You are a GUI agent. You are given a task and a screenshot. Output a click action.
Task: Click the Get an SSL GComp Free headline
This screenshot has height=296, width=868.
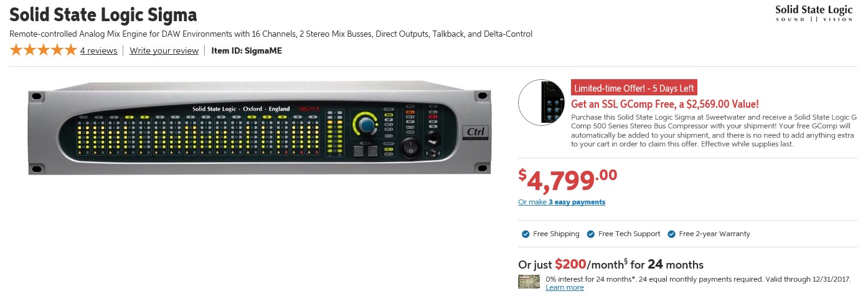coord(664,104)
